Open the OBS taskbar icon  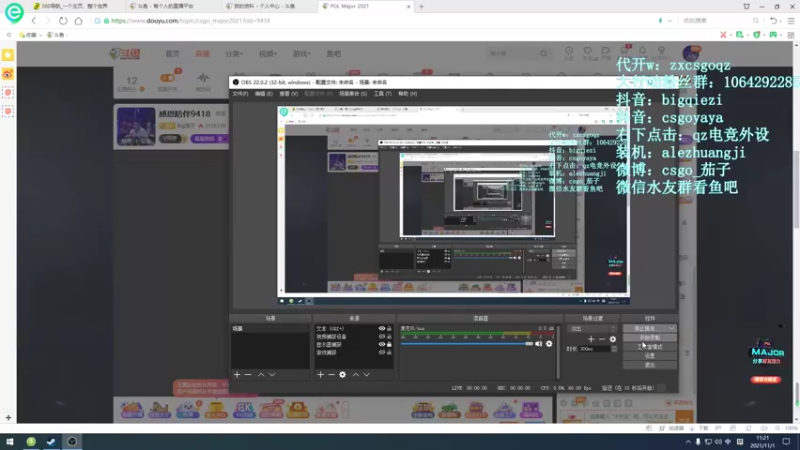[x=72, y=442]
